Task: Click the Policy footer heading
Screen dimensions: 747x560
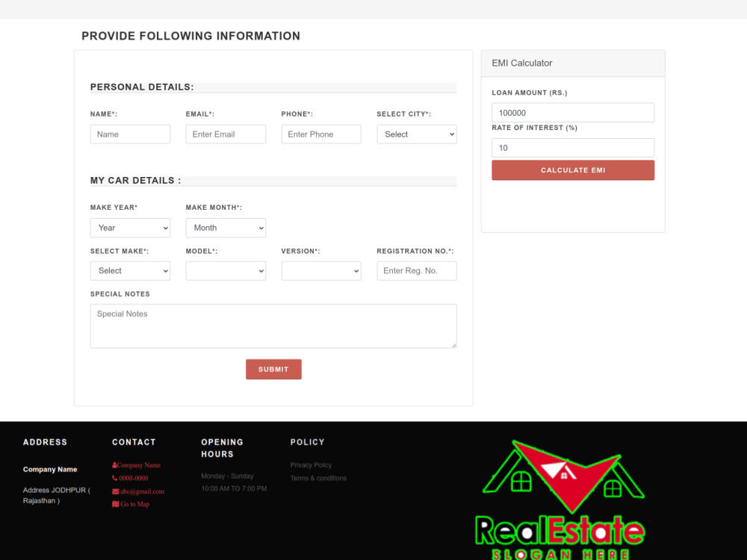Action: [x=307, y=442]
